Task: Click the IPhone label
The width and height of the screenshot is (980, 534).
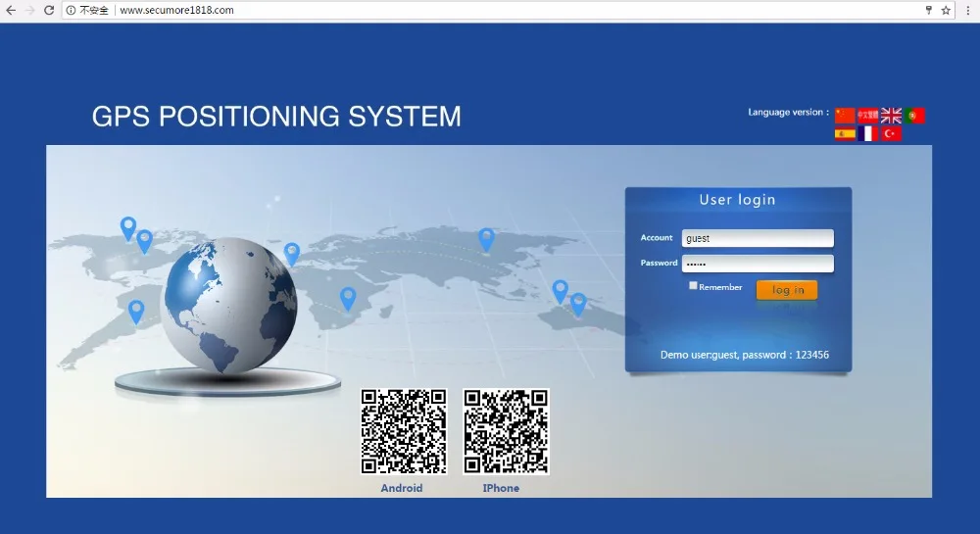Action: (501, 488)
